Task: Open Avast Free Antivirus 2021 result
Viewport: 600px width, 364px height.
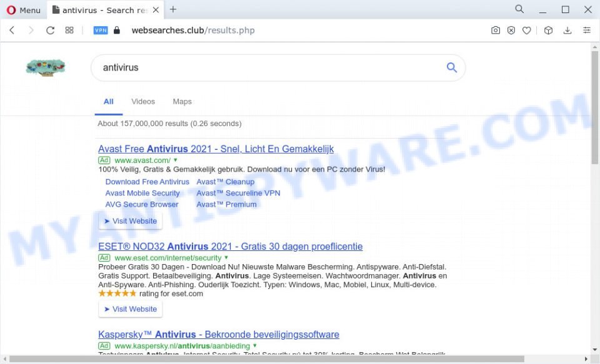Action: pyautogui.click(x=216, y=149)
